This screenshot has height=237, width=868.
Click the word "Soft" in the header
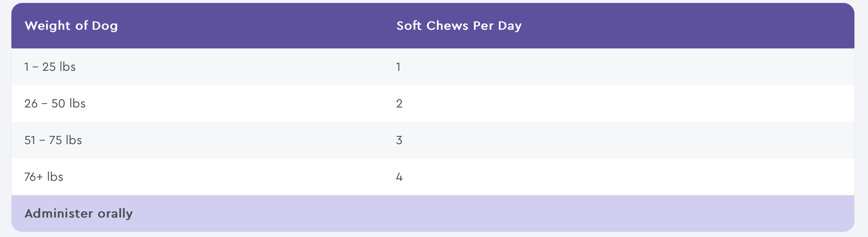(x=409, y=26)
